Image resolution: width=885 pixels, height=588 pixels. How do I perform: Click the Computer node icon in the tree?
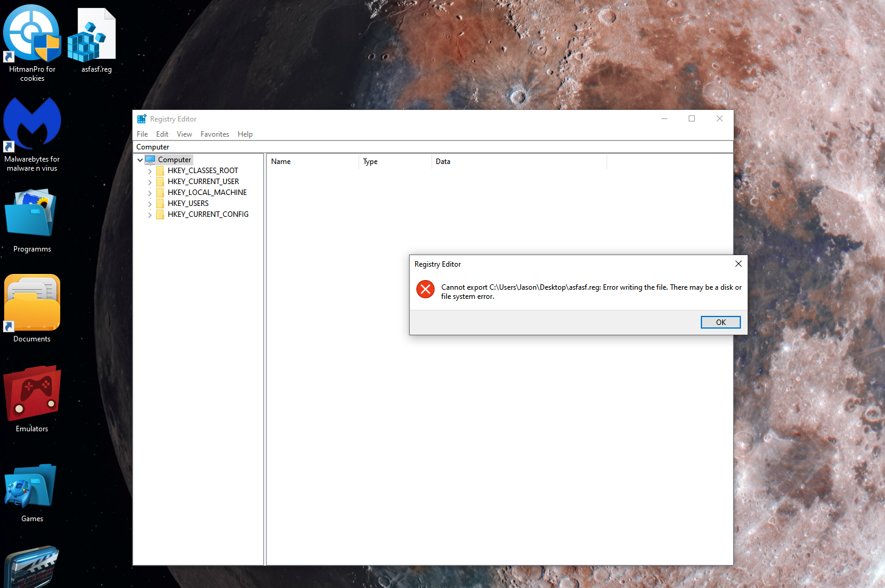150,160
